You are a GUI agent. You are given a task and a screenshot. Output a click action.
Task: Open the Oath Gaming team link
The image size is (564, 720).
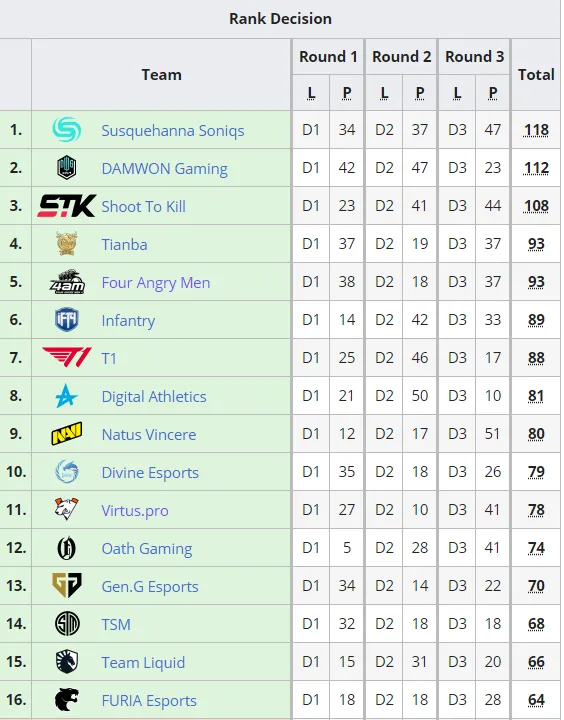147,549
